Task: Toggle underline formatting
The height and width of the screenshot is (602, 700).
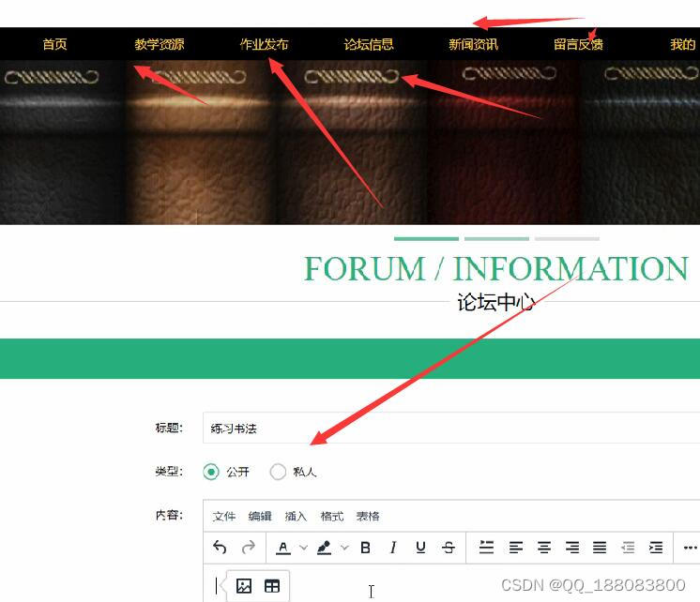Action: pyautogui.click(x=420, y=548)
